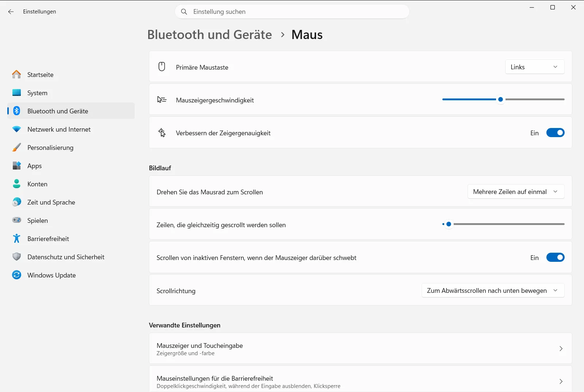Click the Personalisierung brush icon

click(x=16, y=147)
